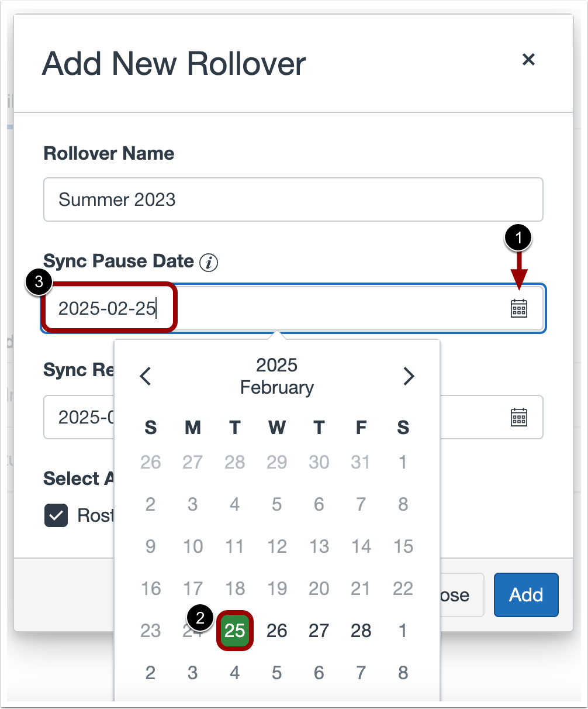Dismiss the dialog using the X icon
This screenshot has width=588, height=709.
528,60
